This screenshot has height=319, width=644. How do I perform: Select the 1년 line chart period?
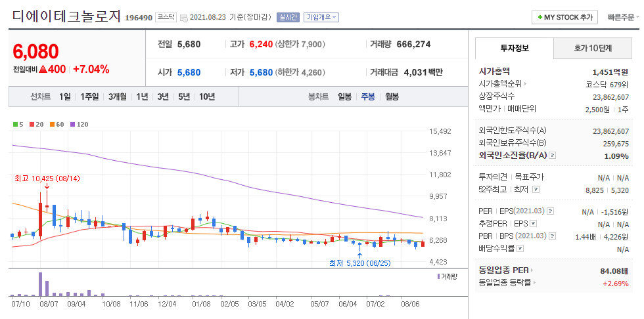pos(142,96)
